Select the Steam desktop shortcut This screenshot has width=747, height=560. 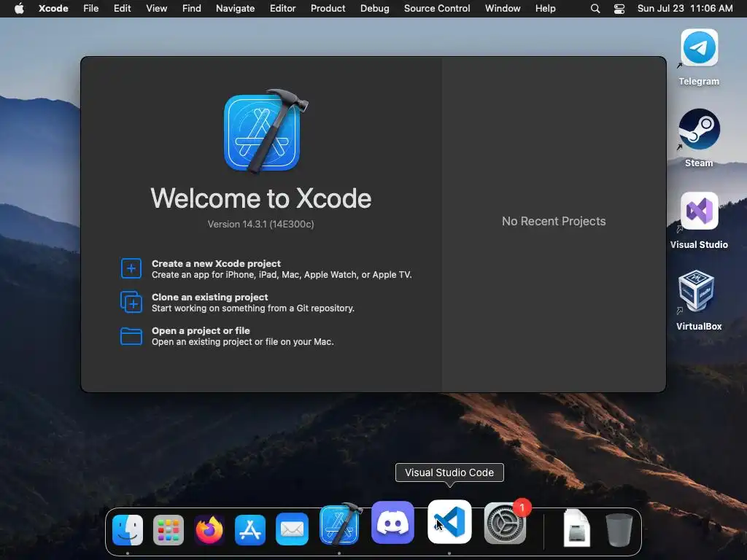click(x=699, y=138)
